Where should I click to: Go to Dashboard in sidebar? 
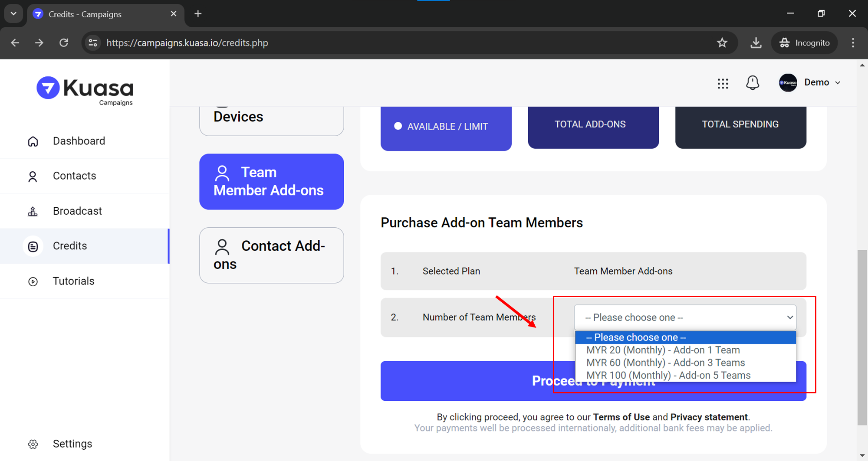79,141
